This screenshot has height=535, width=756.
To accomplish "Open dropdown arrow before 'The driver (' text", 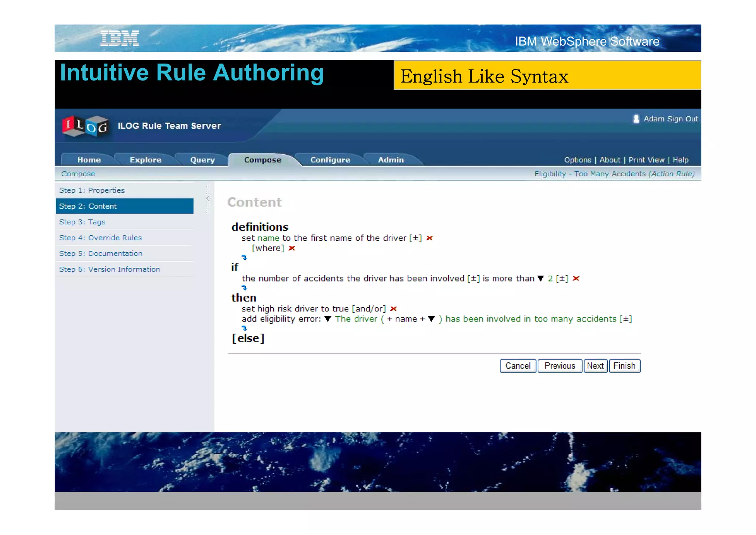I will 327,319.
